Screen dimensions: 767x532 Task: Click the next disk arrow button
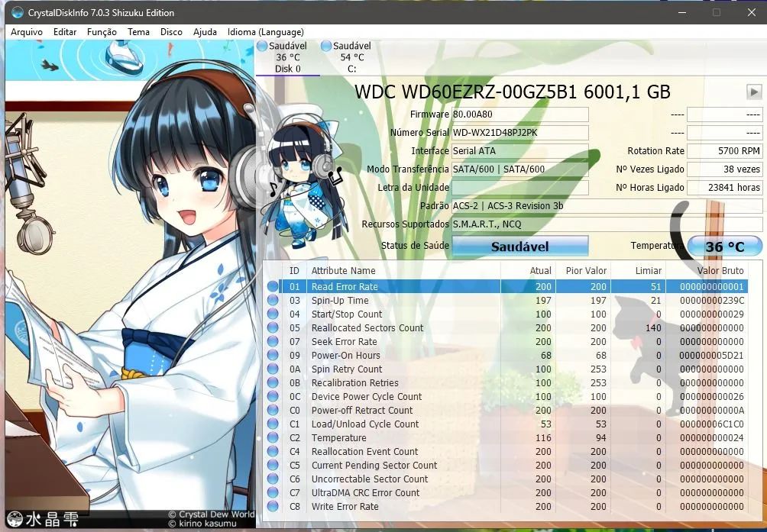click(754, 92)
